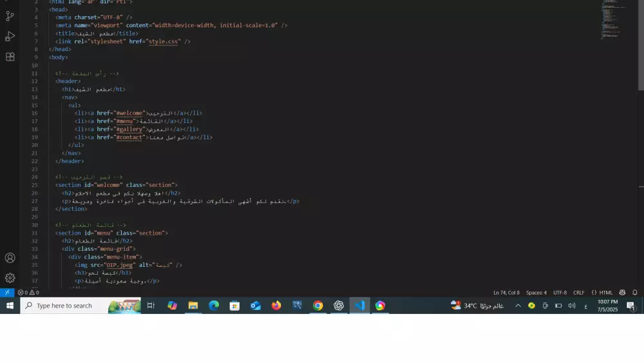
Task: Click the #welcome href on line 16
Action: click(x=129, y=113)
